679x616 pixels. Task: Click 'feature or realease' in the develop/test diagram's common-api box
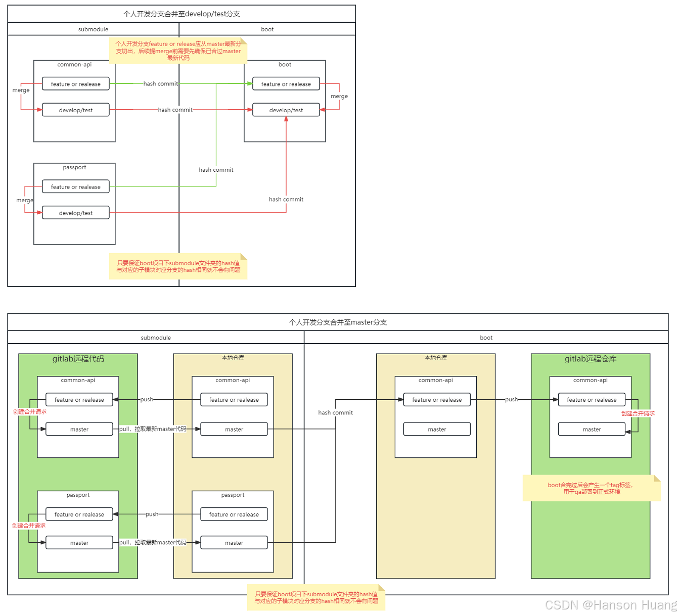click(x=76, y=84)
